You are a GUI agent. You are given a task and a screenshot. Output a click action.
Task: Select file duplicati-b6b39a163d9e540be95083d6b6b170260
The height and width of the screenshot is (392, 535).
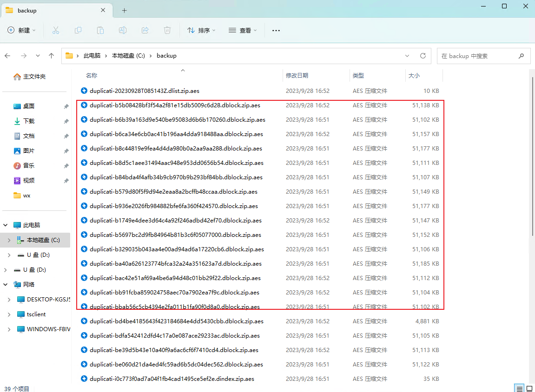(260, 120)
